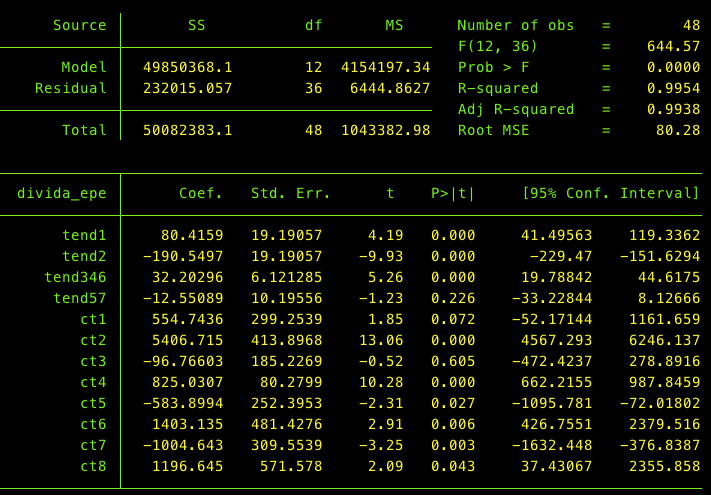Click tend57 standard error 10.19556
Screen dimensions: 711x495
[x=287, y=298]
